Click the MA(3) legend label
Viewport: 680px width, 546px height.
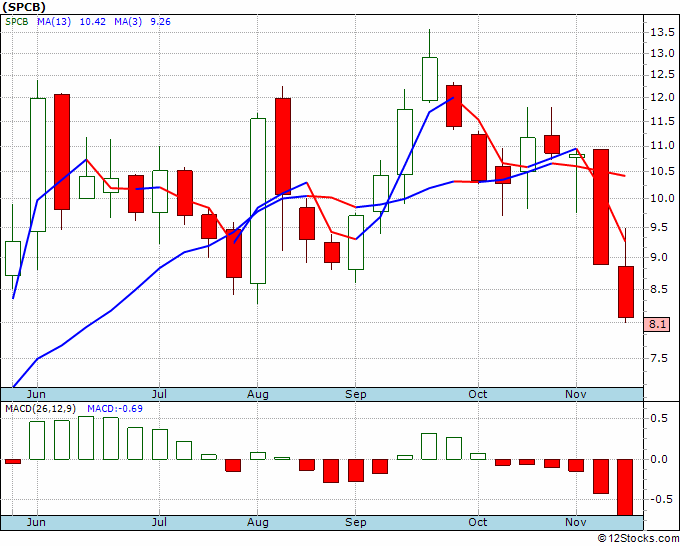coord(128,22)
